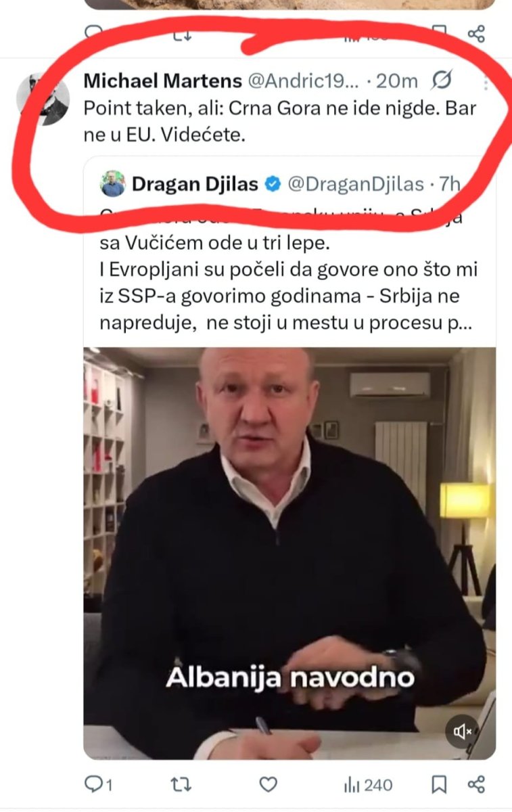The width and height of the screenshot is (512, 812).
Task: Click the @DraganDjilas handle
Action: pyautogui.click(x=356, y=184)
